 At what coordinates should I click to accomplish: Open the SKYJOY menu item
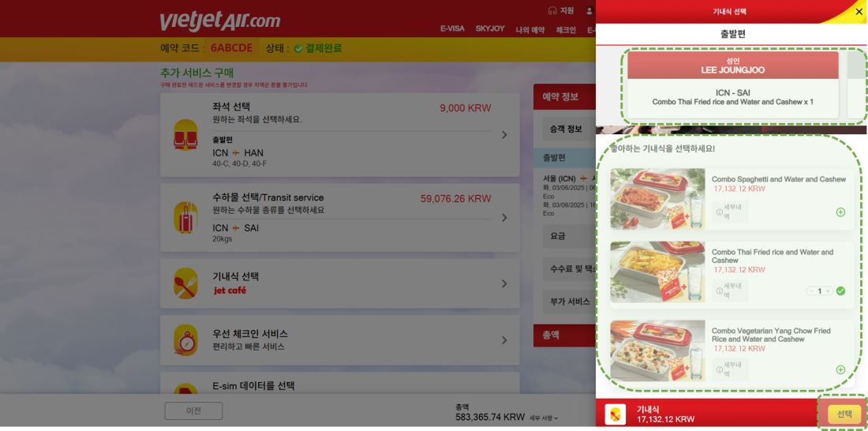coord(490,28)
